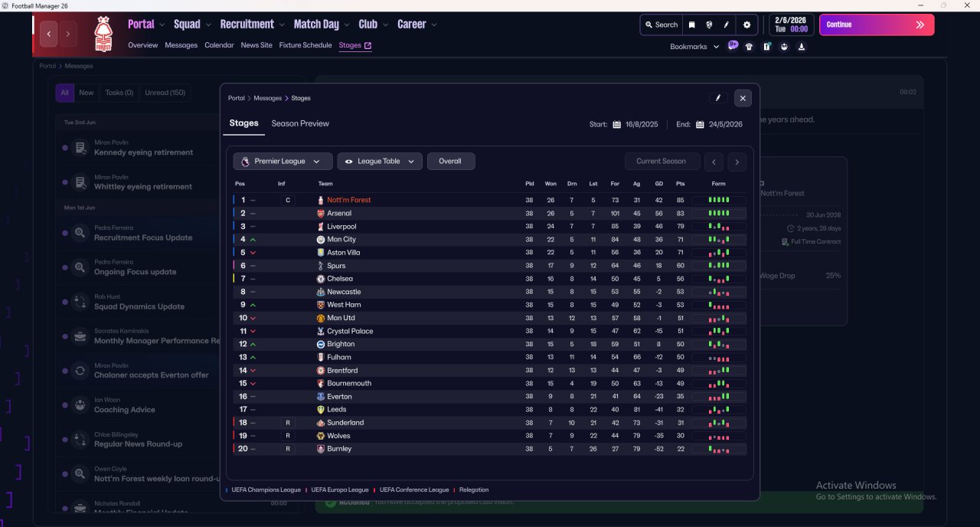Click the Current Season button

(x=661, y=162)
